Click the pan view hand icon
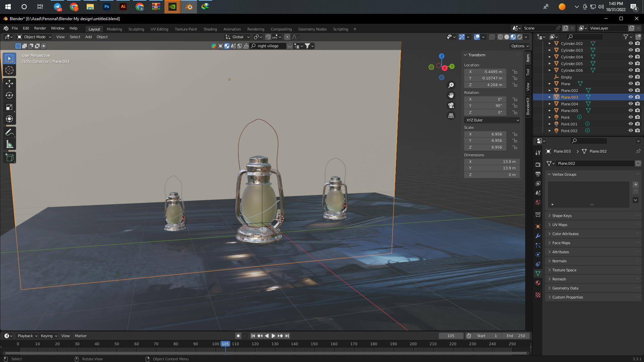The height and width of the screenshot is (362, 644). [451, 95]
